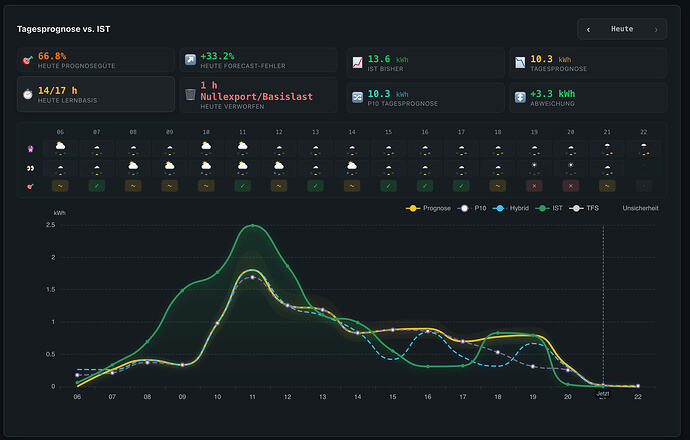Click the shuffle icon beside P10 Tagesprognose
Screen dimensions: 690x440
[x=357, y=97]
